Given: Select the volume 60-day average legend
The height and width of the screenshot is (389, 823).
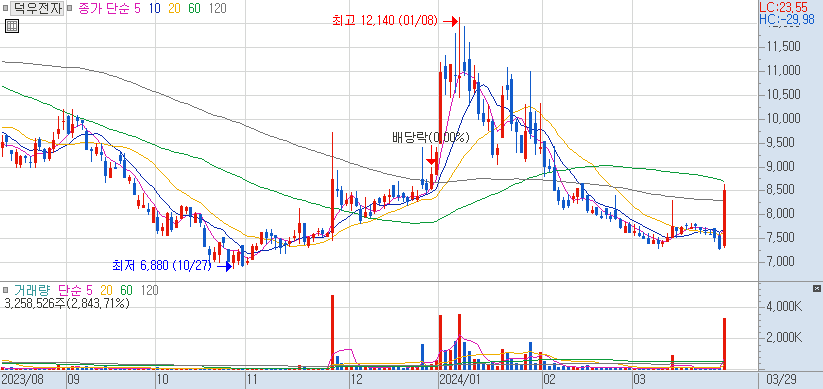Looking at the screenshot, I should click(x=126, y=290).
